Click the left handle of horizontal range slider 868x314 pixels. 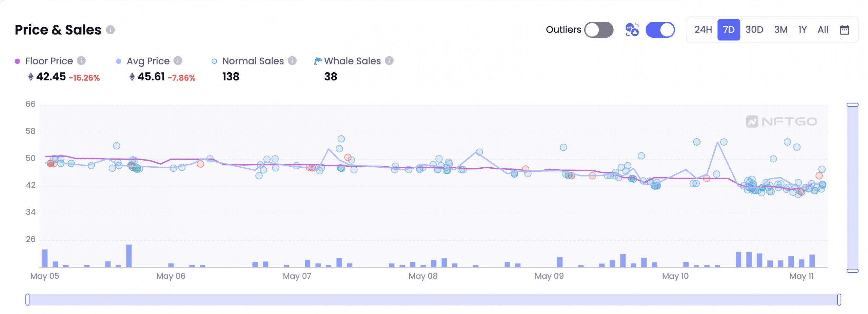point(27,299)
